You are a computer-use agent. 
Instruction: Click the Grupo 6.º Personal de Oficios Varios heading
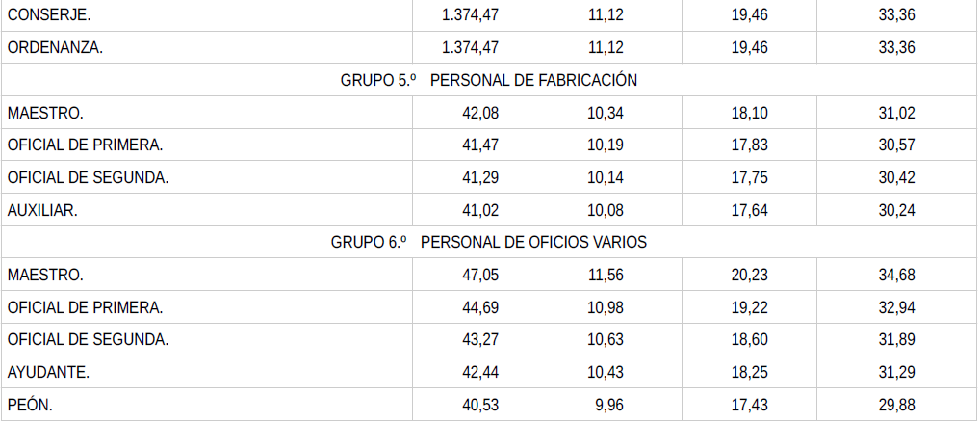[x=488, y=243]
